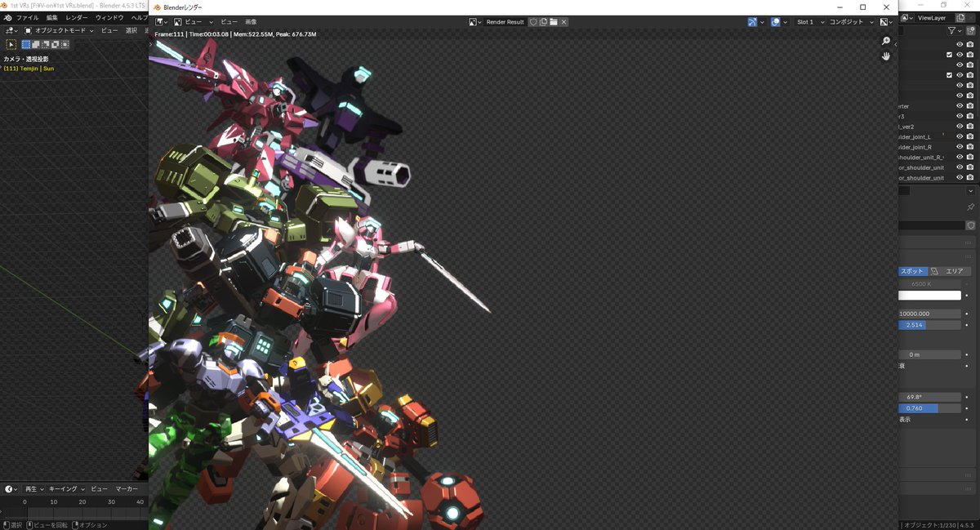Click pin icon in properties panel
The width and height of the screenshot is (980, 530).
click(x=970, y=207)
